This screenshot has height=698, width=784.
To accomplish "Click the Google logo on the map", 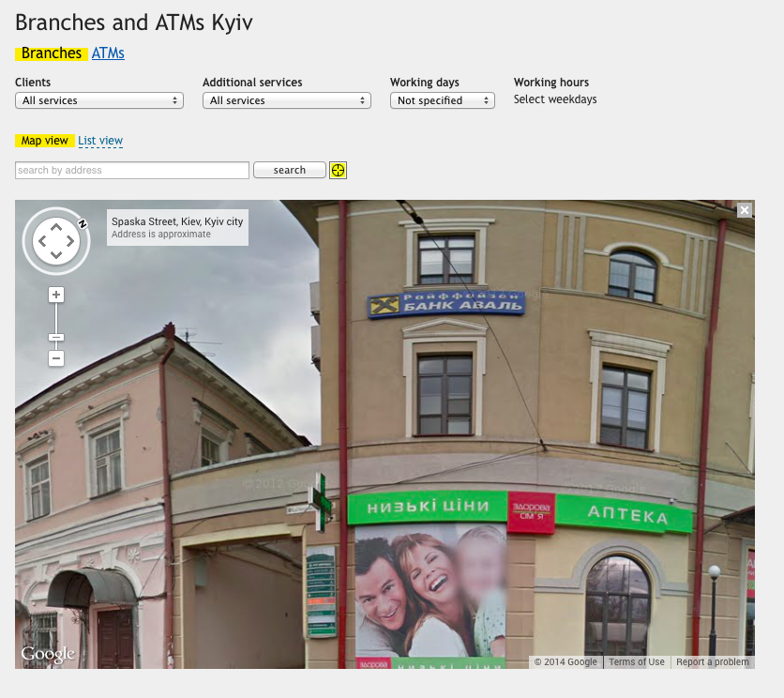I will (x=48, y=655).
